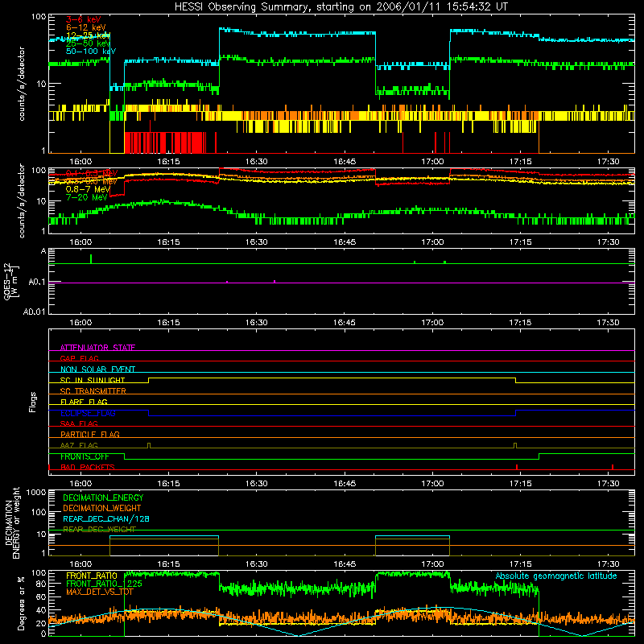
Task: Click the BAD_PACKETS red tick near 17:30
Action: click(x=613, y=467)
